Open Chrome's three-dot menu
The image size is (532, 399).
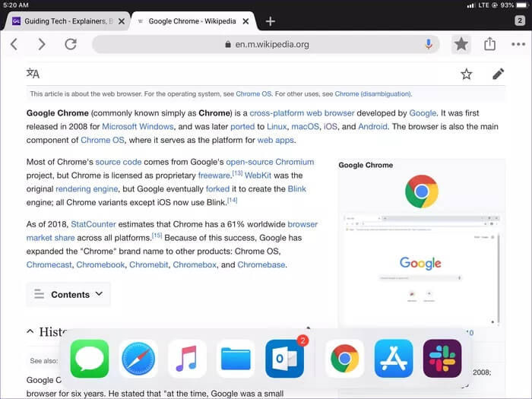pyautogui.click(x=518, y=44)
